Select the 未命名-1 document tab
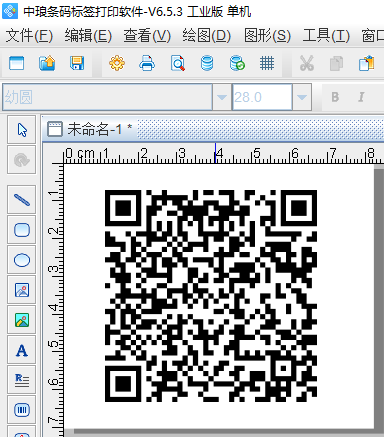Screen dimensions: 384x437 pos(90,129)
